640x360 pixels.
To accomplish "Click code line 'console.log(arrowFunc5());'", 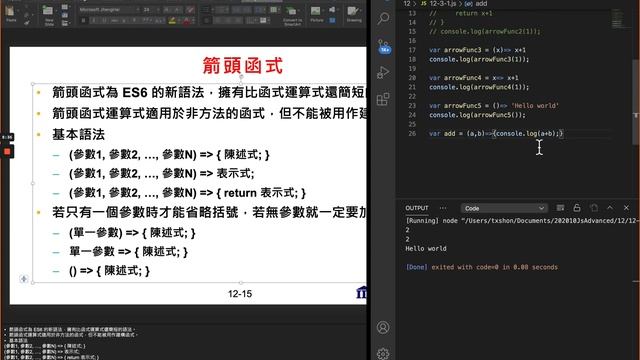I will click(478, 115).
